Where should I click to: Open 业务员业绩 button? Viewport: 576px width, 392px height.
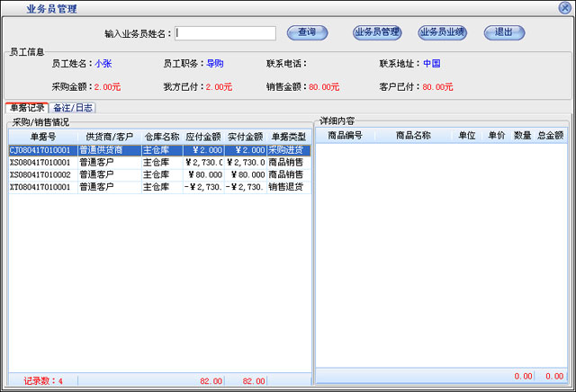coord(442,32)
